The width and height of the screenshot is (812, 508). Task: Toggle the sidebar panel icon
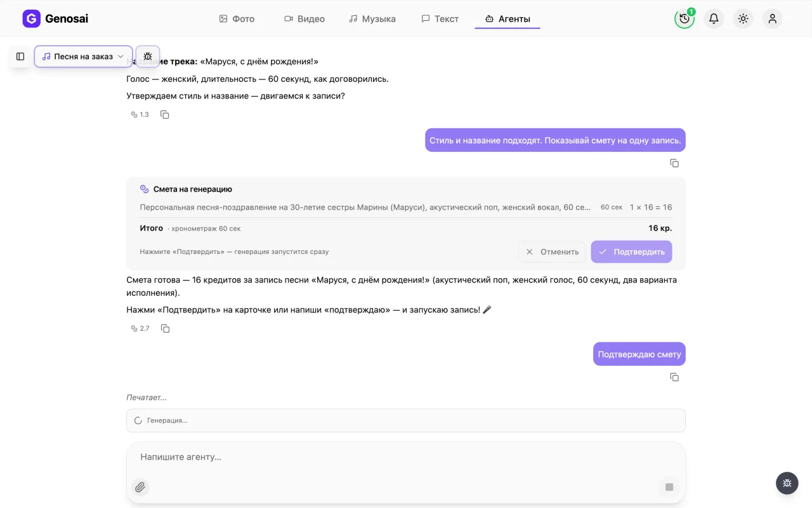20,57
